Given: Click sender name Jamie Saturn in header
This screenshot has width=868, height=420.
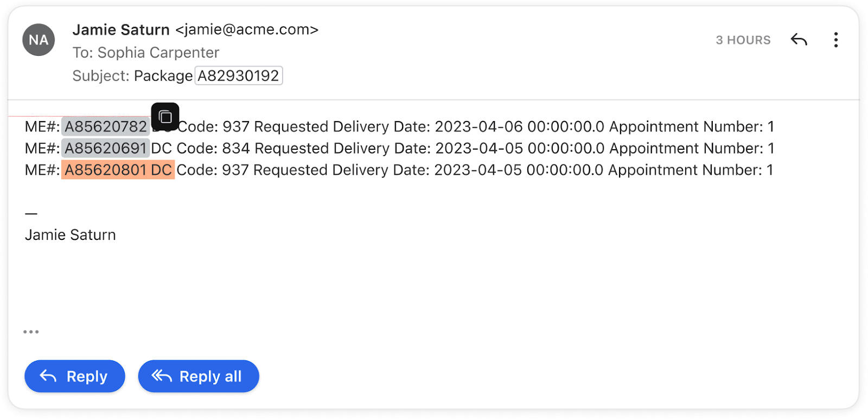Looking at the screenshot, I should [121, 30].
